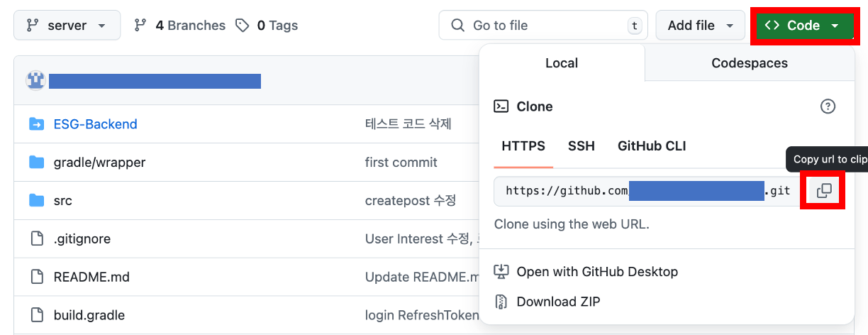The width and height of the screenshot is (868, 335).
Task: Click the 't' shortcut key hint
Action: coord(635,26)
